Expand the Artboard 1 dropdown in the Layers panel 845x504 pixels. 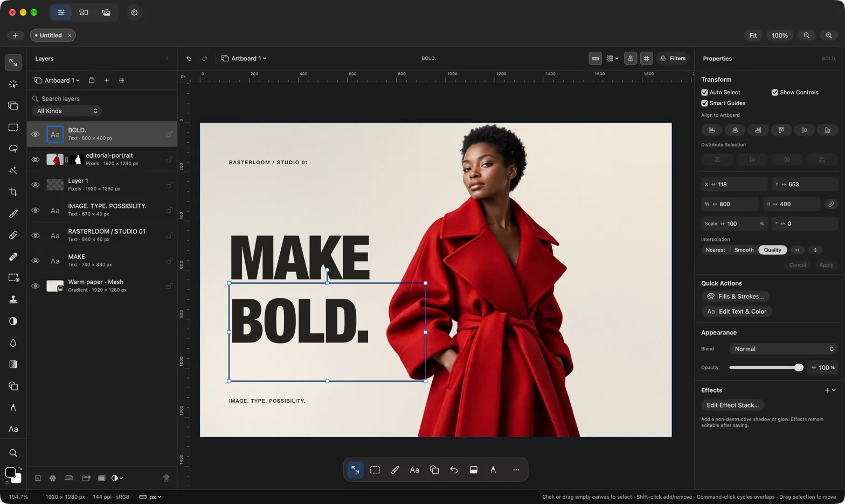pos(57,80)
